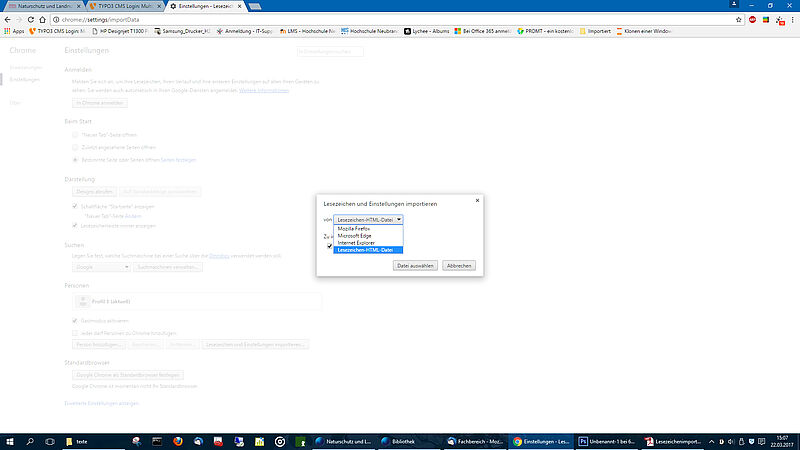Screen dimensions: 800x450
Task: Open the Importiert bookmark folder
Action: (595, 31)
